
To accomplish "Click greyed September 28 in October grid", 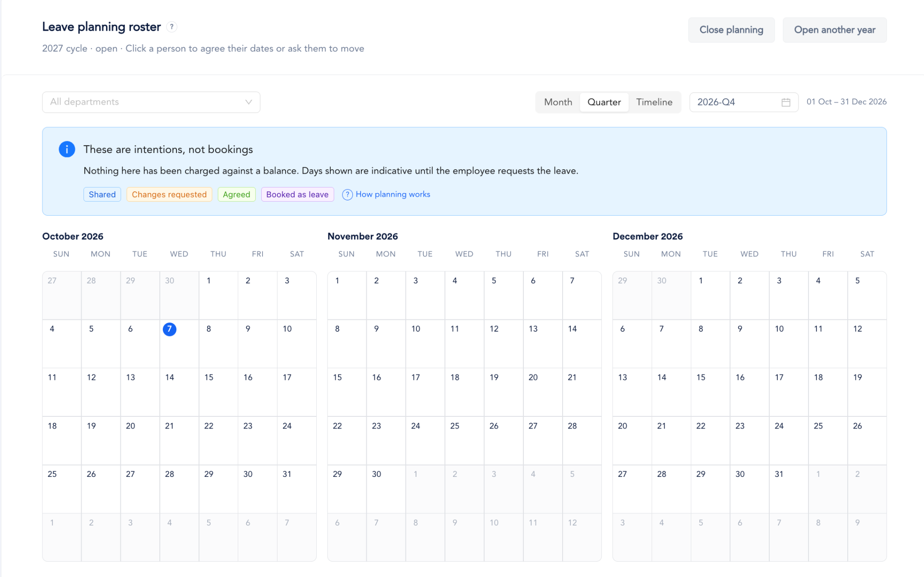I will pyautogui.click(x=101, y=295).
